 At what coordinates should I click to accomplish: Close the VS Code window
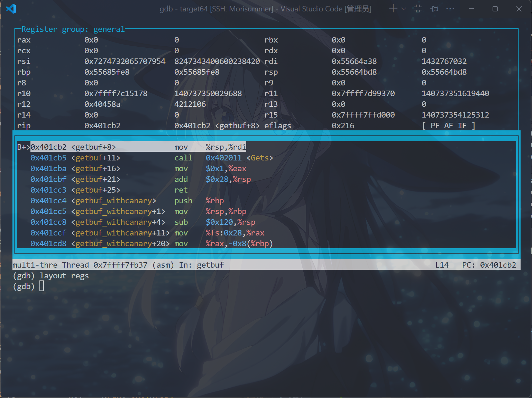(519, 9)
